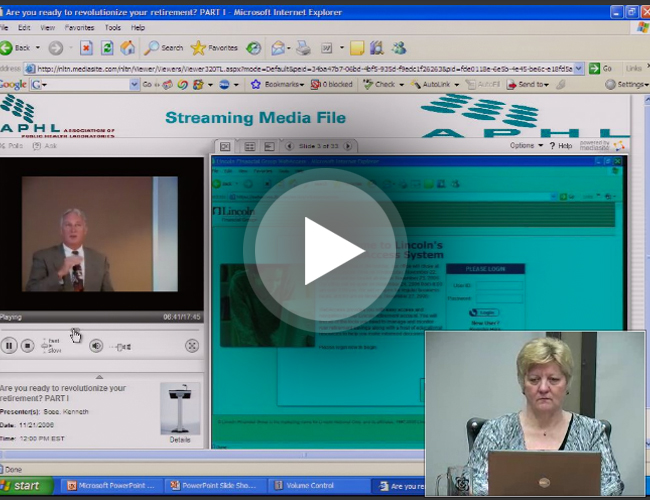The image size is (650, 500).
Task: Click the 0 blocked popup blocker button
Action: click(x=332, y=85)
